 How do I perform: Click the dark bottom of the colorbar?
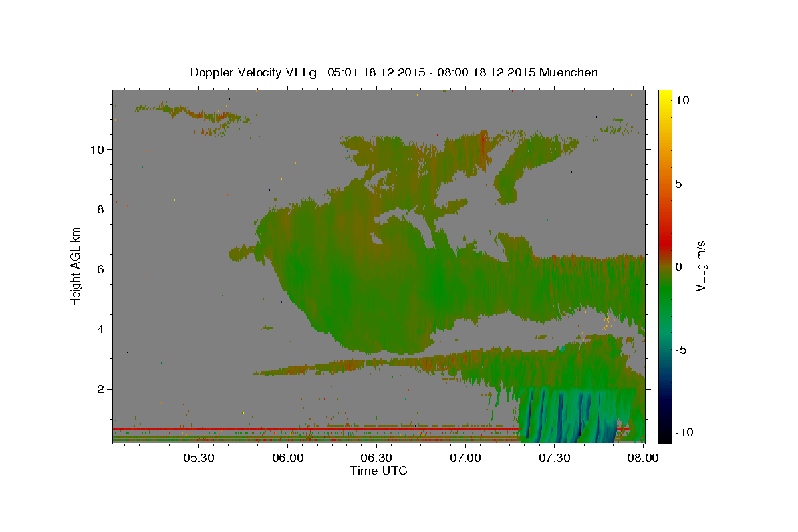664,436
